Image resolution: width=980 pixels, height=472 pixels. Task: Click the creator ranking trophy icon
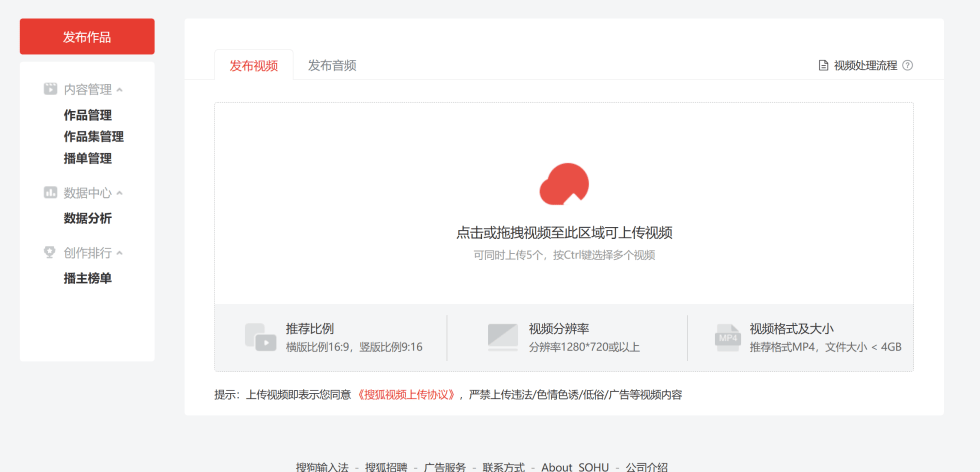[50, 252]
